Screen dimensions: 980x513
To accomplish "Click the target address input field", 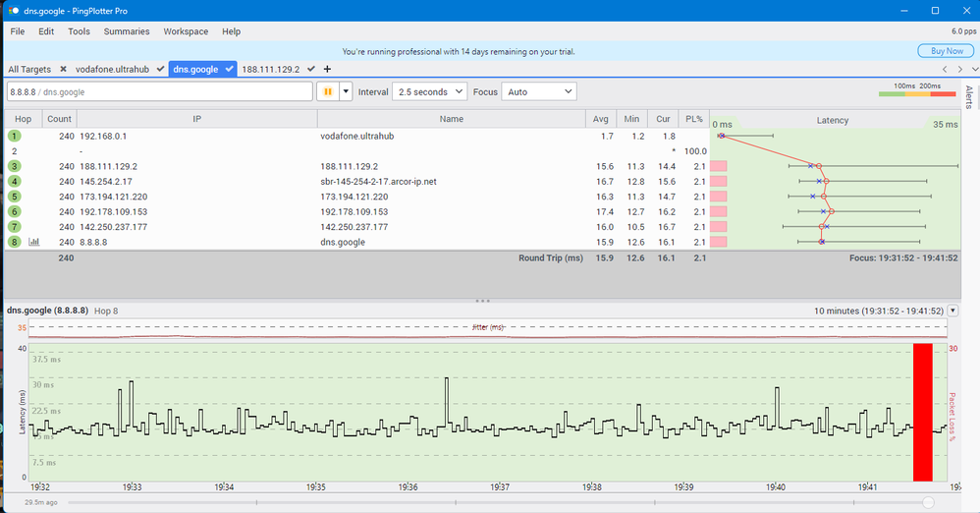I will coord(160,92).
